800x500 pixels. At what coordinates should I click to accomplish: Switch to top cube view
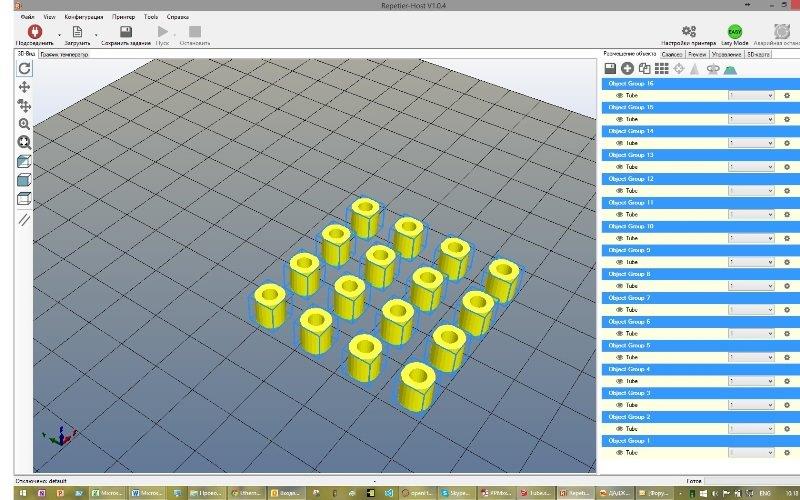(x=24, y=198)
